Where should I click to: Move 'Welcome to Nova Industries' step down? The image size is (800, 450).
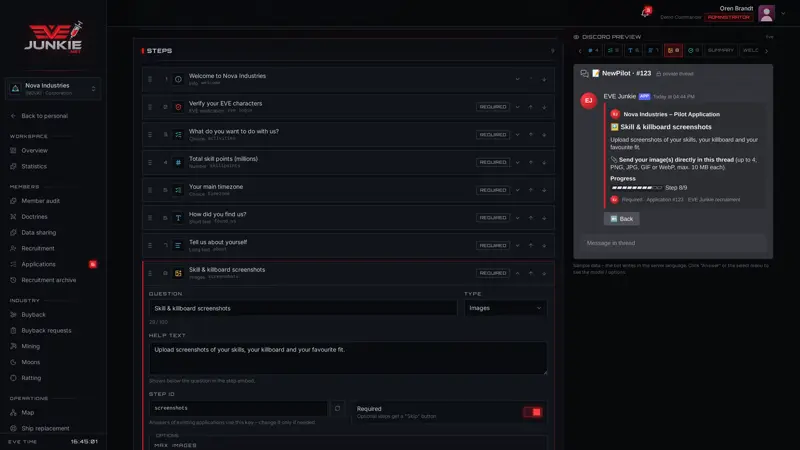(x=544, y=80)
